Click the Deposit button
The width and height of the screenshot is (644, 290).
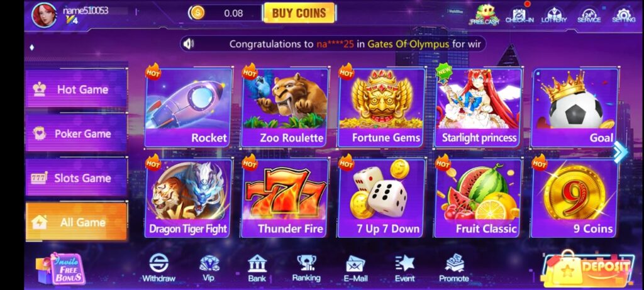point(588,269)
